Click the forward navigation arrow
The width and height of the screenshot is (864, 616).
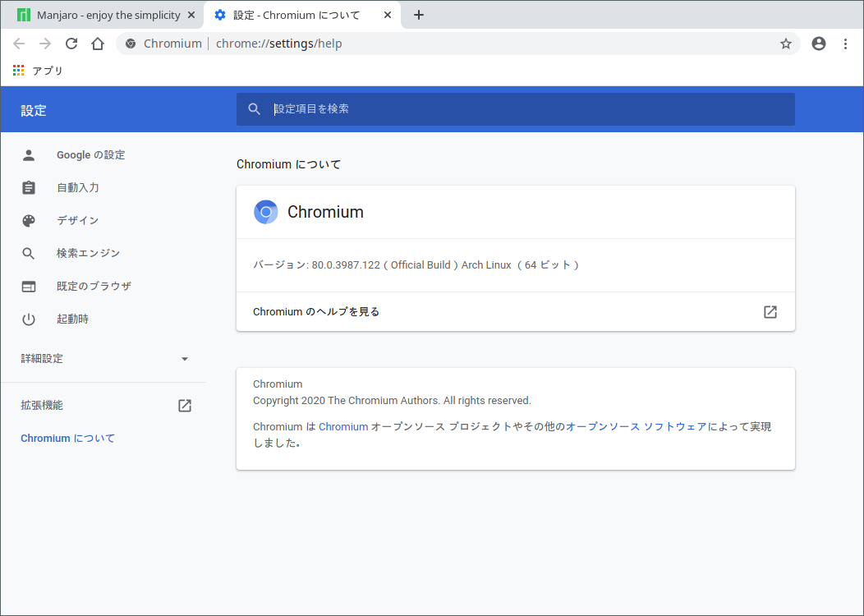click(x=45, y=44)
